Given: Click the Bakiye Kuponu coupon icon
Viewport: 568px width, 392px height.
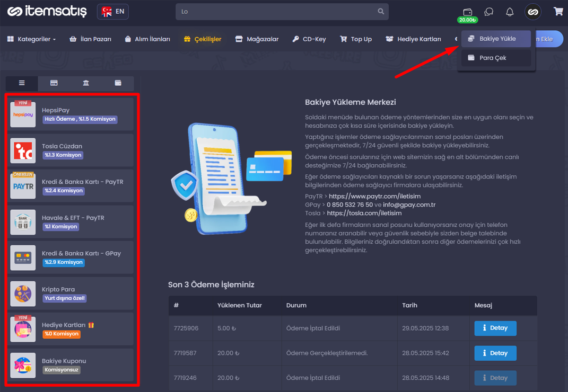Looking at the screenshot, I should pos(23,365).
